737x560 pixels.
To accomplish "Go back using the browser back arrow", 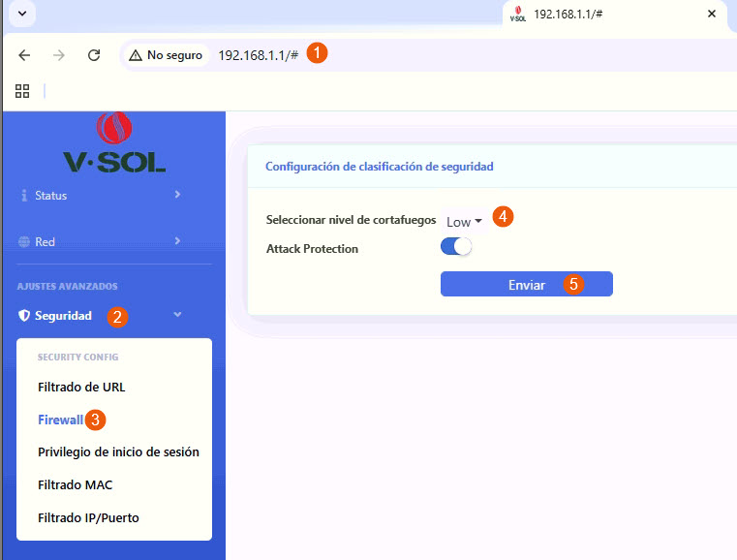I will point(25,55).
